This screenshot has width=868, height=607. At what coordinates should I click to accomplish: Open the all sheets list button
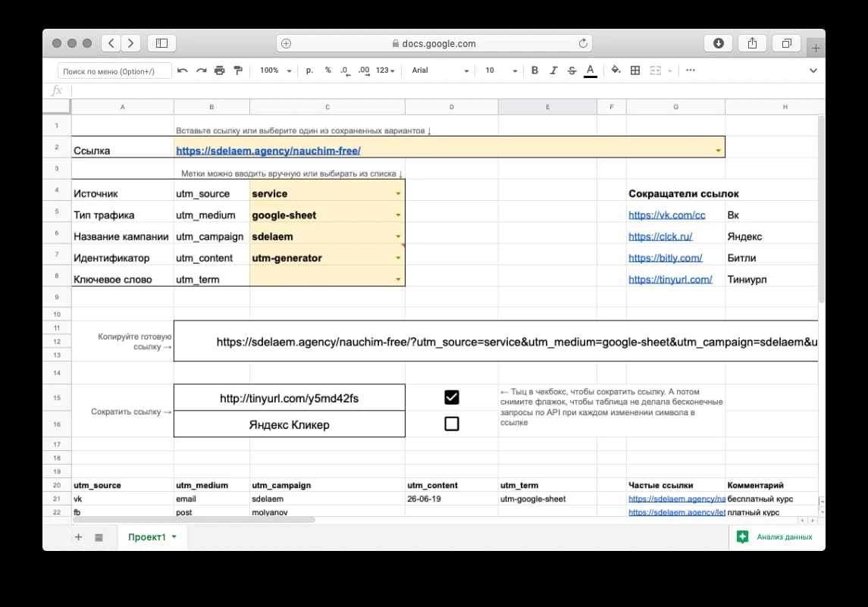99,537
